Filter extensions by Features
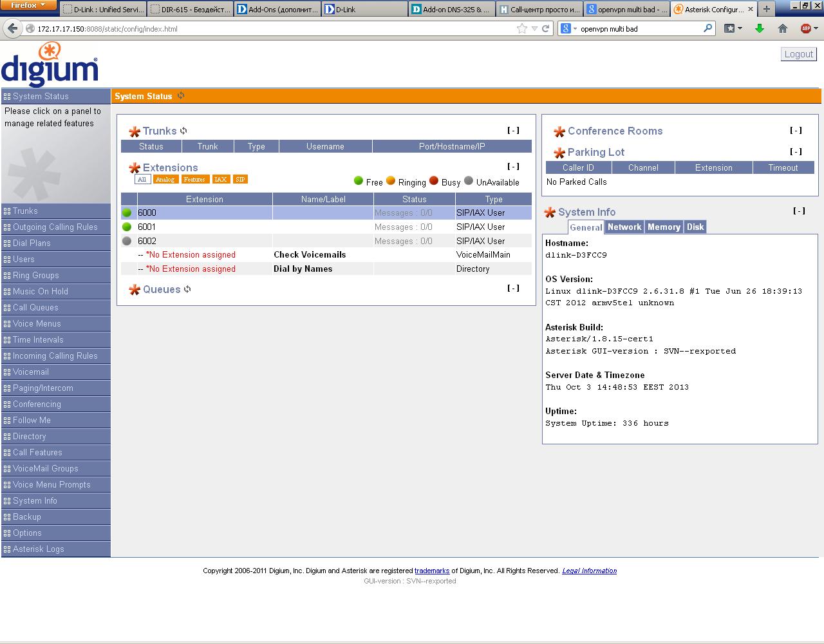Image resolution: width=824 pixels, height=644 pixels. 194,179
